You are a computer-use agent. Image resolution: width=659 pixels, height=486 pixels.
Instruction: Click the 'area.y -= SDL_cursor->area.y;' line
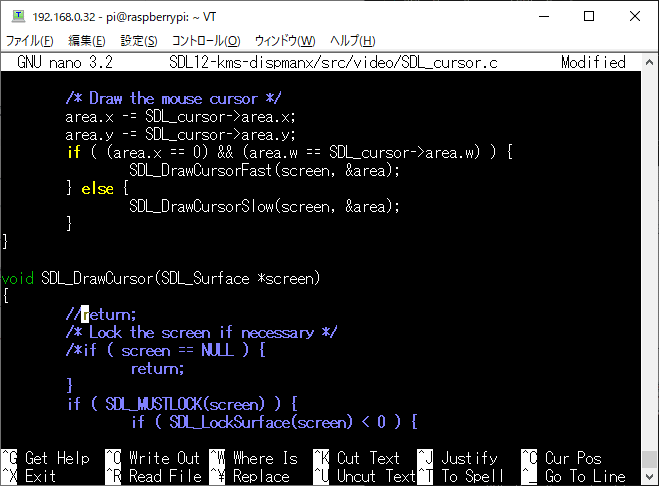181,135
